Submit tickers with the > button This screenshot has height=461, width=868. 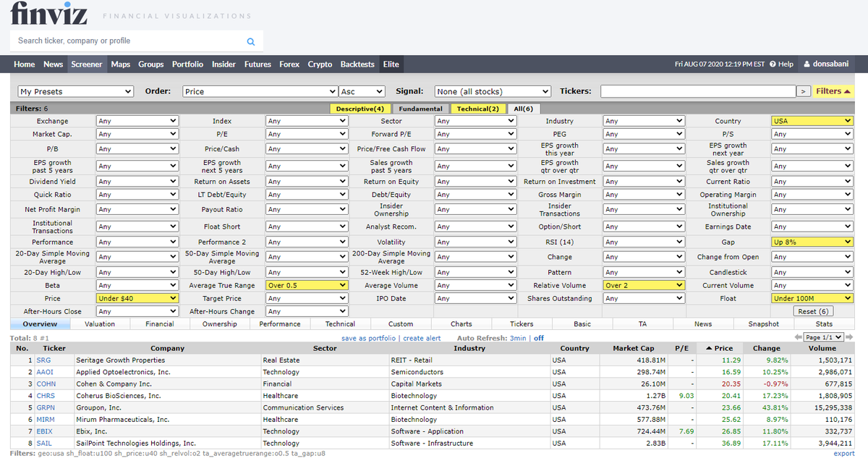pos(804,91)
